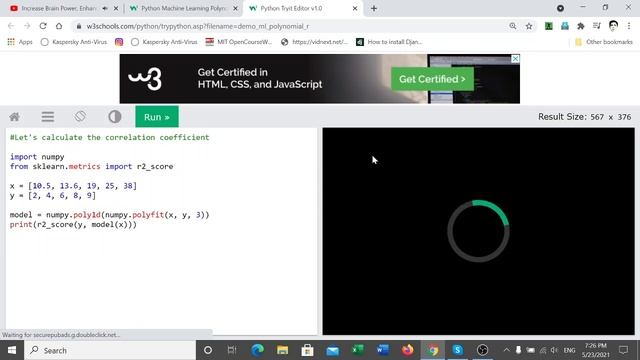The height and width of the screenshot is (360, 640).
Task: Open the volume control in tray
Action: pos(554,350)
